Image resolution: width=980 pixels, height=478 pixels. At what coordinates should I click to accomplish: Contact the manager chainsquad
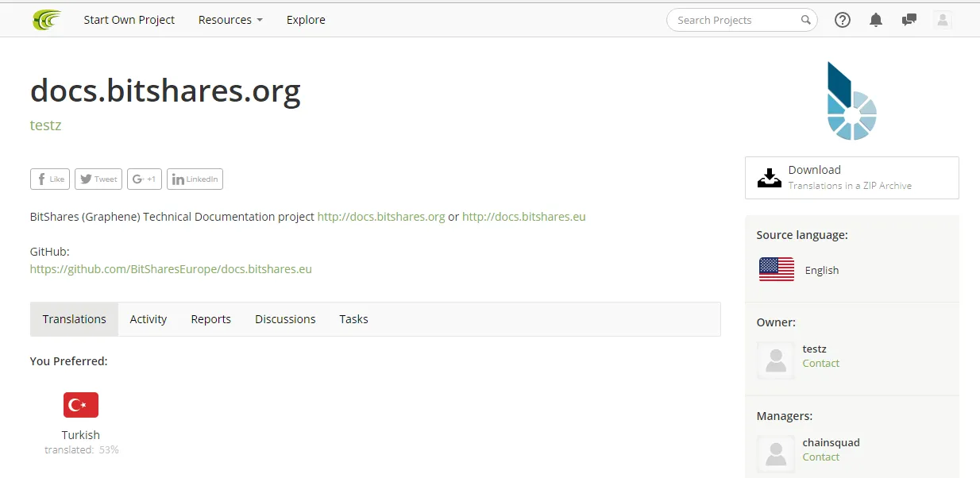(821, 457)
